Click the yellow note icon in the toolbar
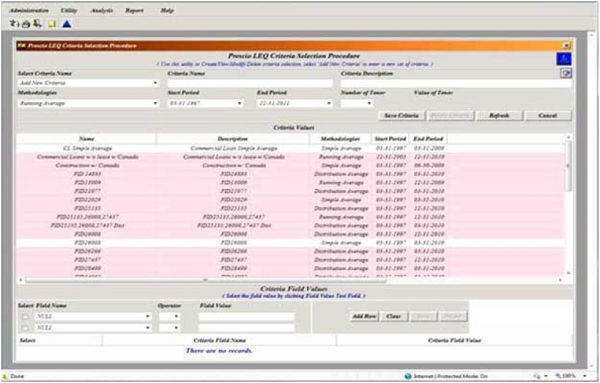The height and width of the screenshot is (383, 600). 52,24
